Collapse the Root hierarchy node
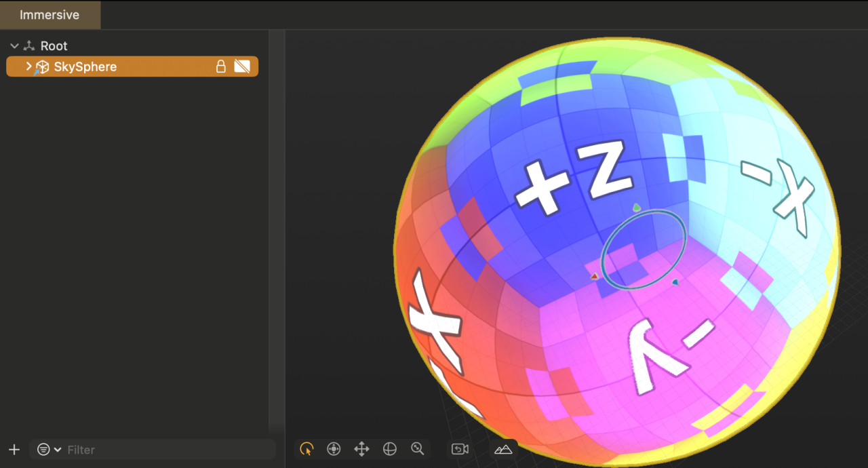Screen dimensions: 868x468 pyautogui.click(x=14, y=46)
